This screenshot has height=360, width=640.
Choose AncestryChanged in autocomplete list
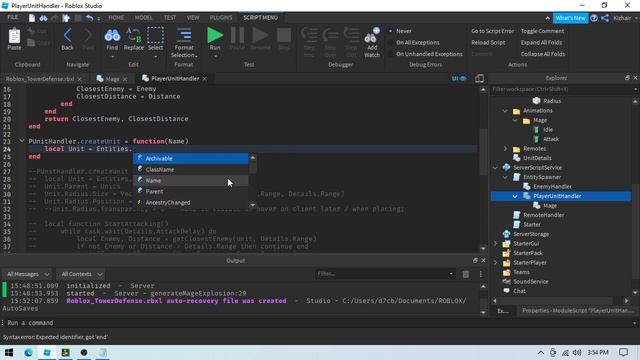[x=191, y=202]
